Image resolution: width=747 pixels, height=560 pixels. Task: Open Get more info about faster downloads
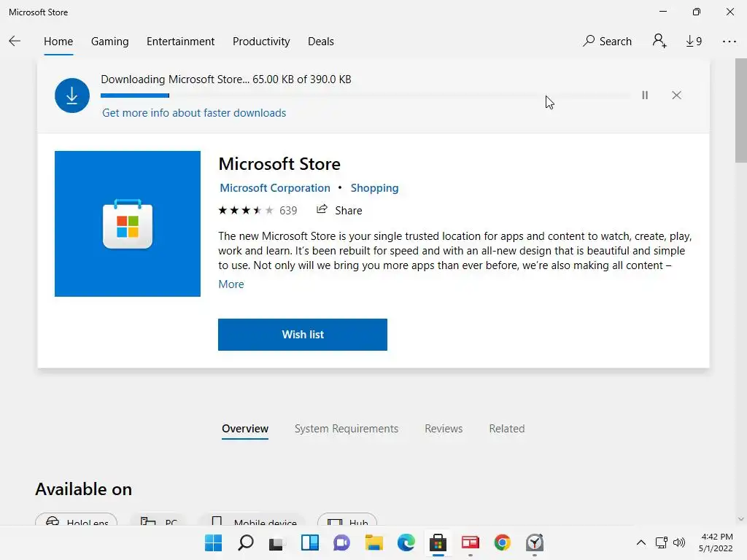click(x=194, y=113)
